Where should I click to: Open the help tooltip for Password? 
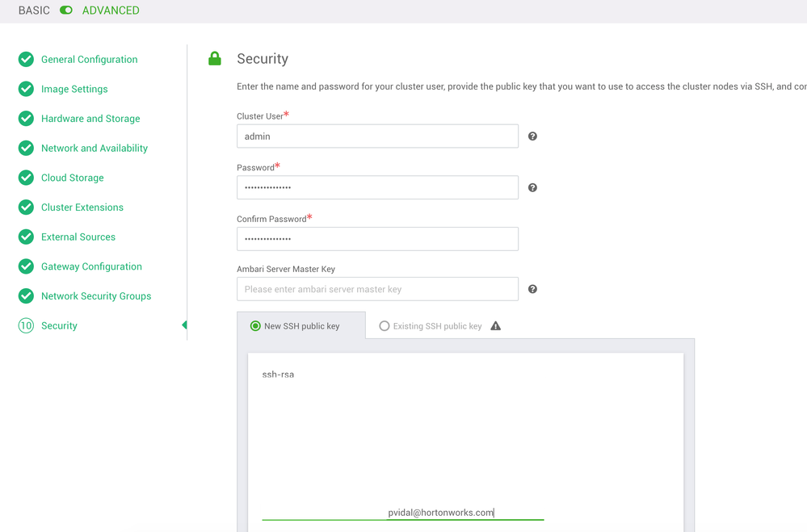(532, 187)
